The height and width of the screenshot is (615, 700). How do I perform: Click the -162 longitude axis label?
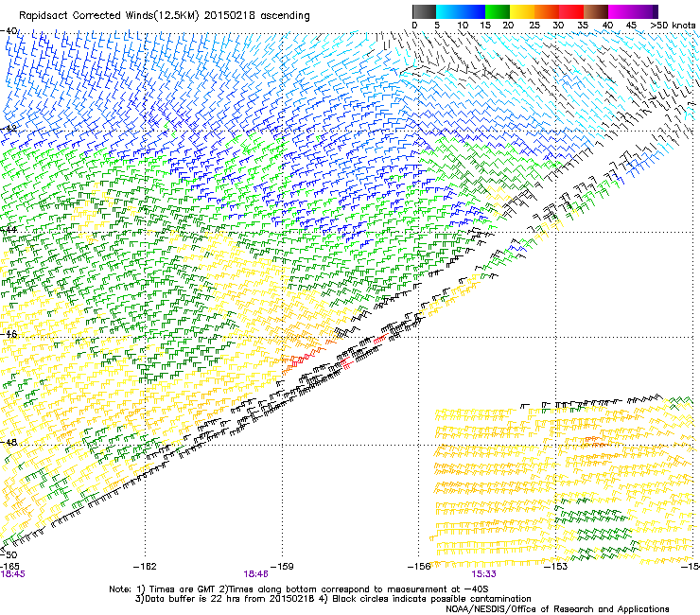145,567
